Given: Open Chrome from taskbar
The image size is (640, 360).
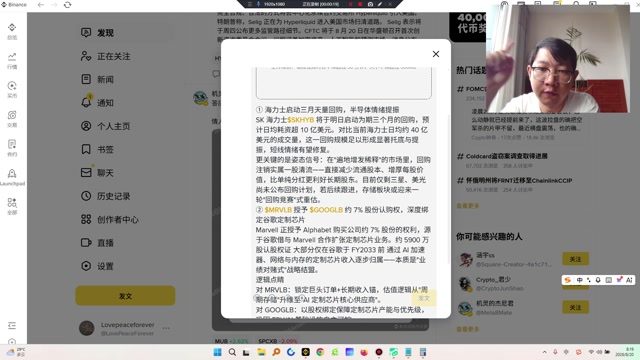Looking at the screenshot, I should 320,352.
